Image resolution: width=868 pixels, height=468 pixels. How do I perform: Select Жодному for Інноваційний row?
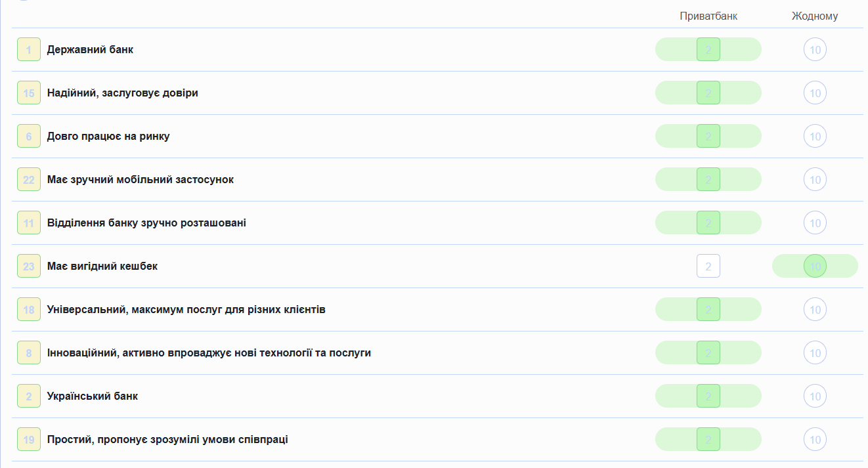[x=815, y=352]
